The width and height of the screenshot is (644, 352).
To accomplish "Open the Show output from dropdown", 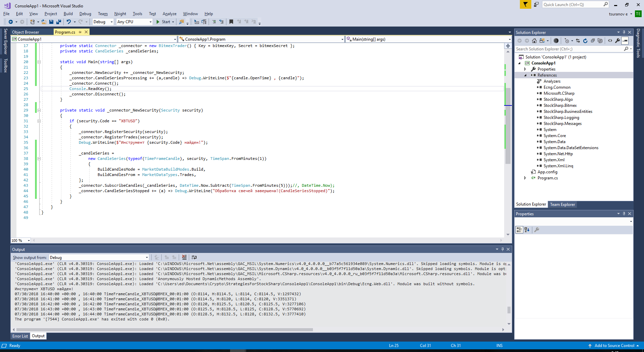I will click(99, 258).
